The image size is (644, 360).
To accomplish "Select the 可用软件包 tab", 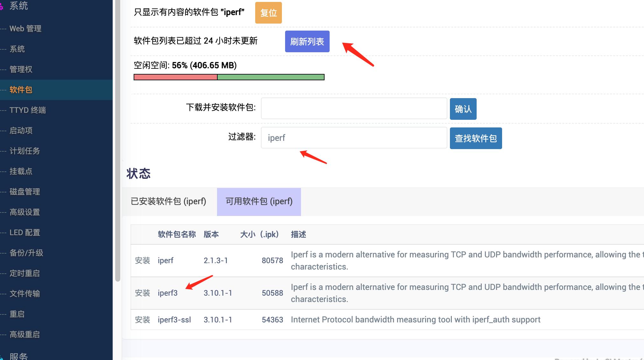I will (258, 201).
